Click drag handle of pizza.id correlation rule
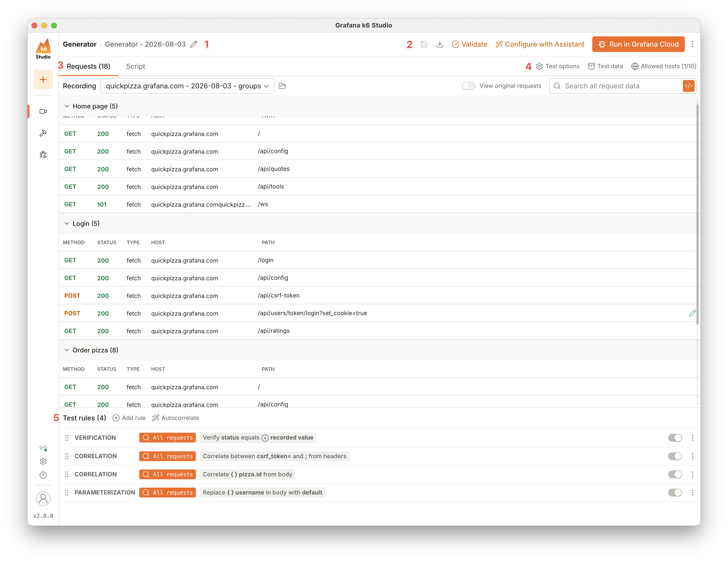 point(67,474)
